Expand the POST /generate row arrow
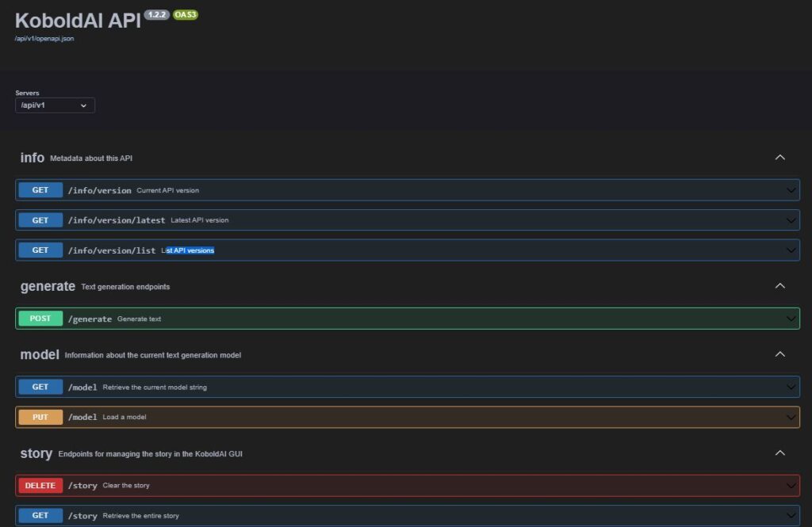 pos(791,319)
